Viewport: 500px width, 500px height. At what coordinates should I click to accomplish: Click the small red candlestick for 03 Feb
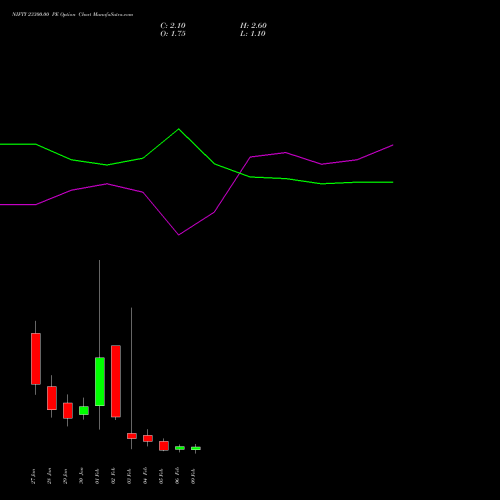(x=132, y=436)
